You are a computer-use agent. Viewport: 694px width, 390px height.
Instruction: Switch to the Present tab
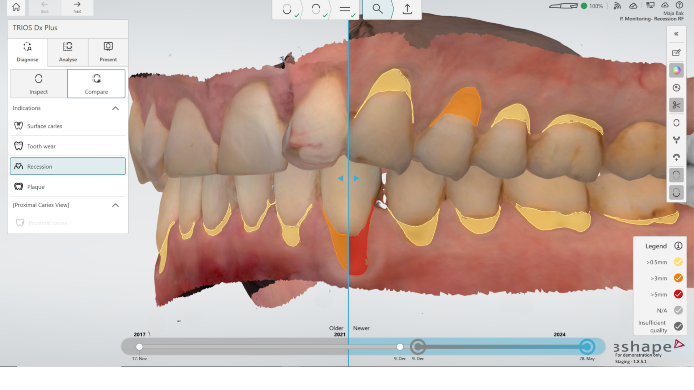tap(108, 52)
